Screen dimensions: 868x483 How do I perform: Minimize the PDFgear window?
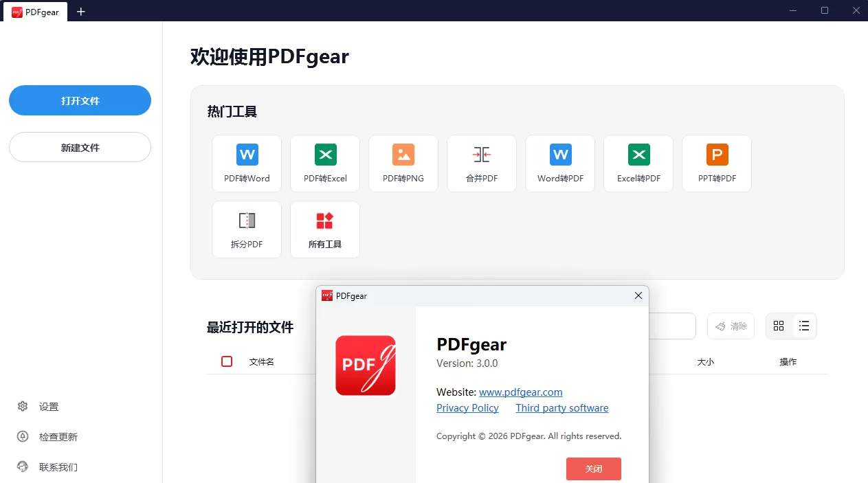(794, 10)
